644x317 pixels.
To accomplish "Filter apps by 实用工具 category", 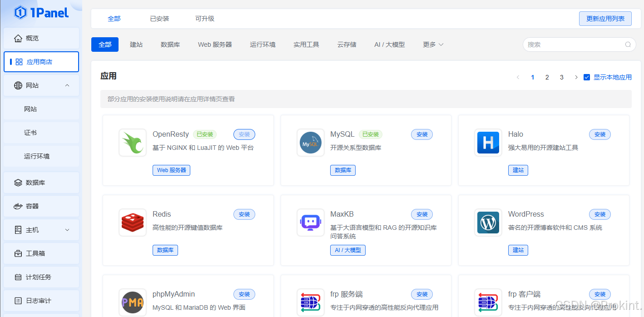I will pos(306,45).
